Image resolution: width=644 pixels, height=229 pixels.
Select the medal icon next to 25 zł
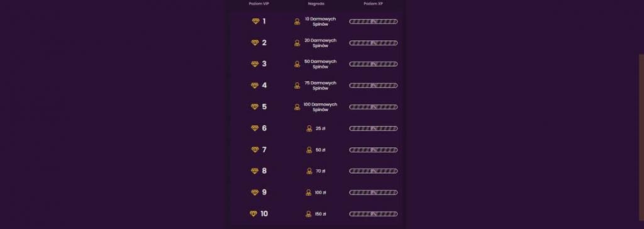pyautogui.click(x=309, y=129)
